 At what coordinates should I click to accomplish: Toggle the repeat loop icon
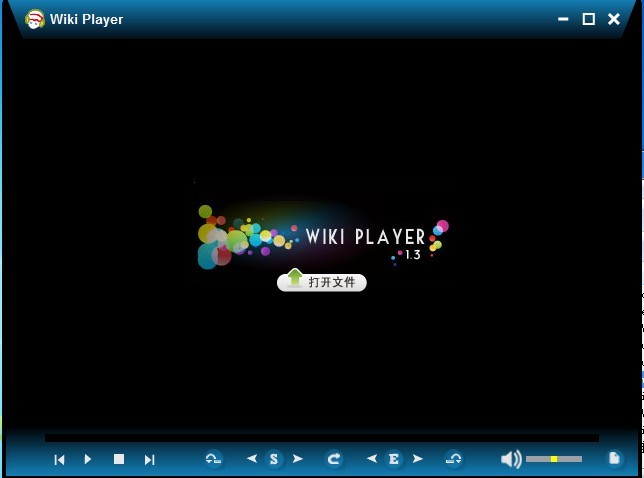[334, 459]
